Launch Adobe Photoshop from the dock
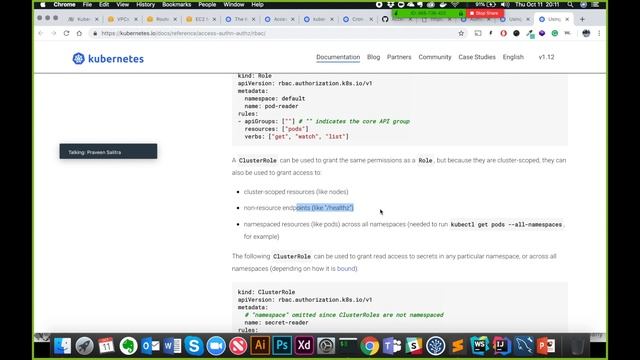Image resolution: width=640 pixels, height=360 pixels. 282,345
